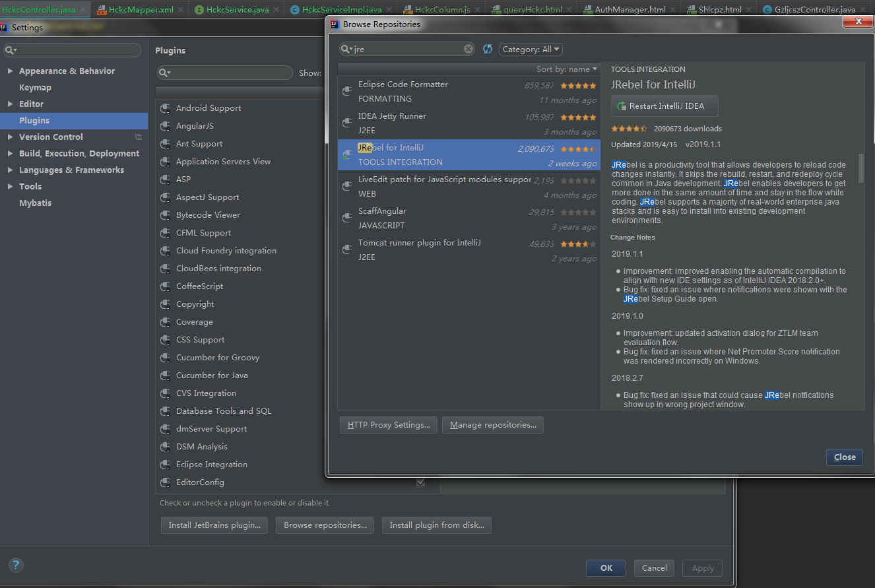
Task: Toggle the EditorConfig plugin checkbox
Action: click(420, 482)
